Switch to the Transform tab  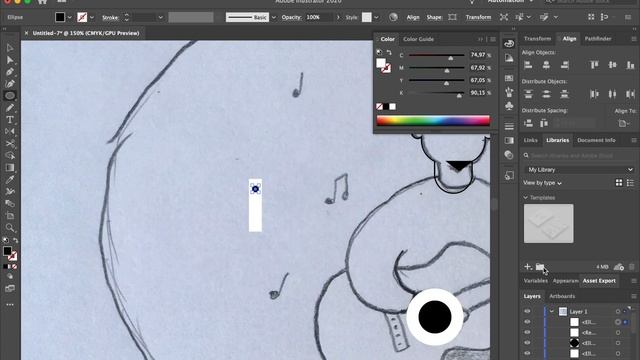tap(538, 39)
